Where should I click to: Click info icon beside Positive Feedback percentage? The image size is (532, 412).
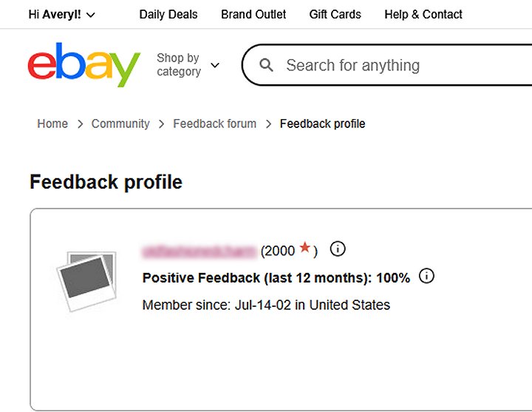click(426, 277)
